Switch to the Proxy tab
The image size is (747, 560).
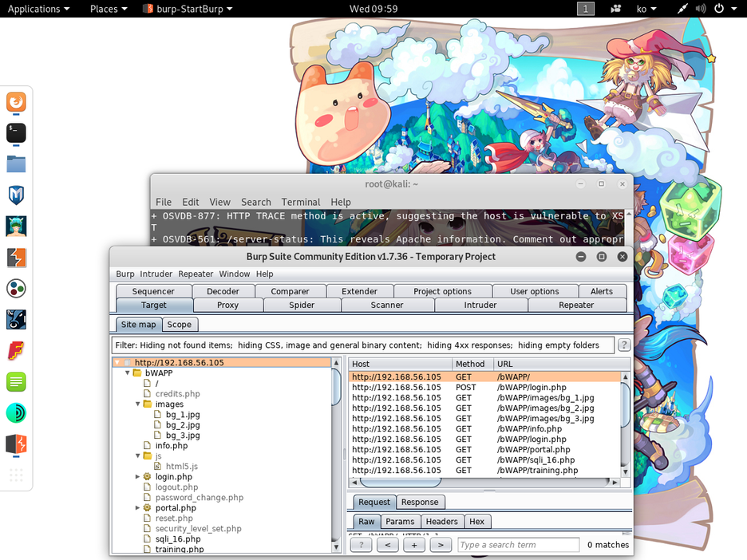pyautogui.click(x=227, y=305)
